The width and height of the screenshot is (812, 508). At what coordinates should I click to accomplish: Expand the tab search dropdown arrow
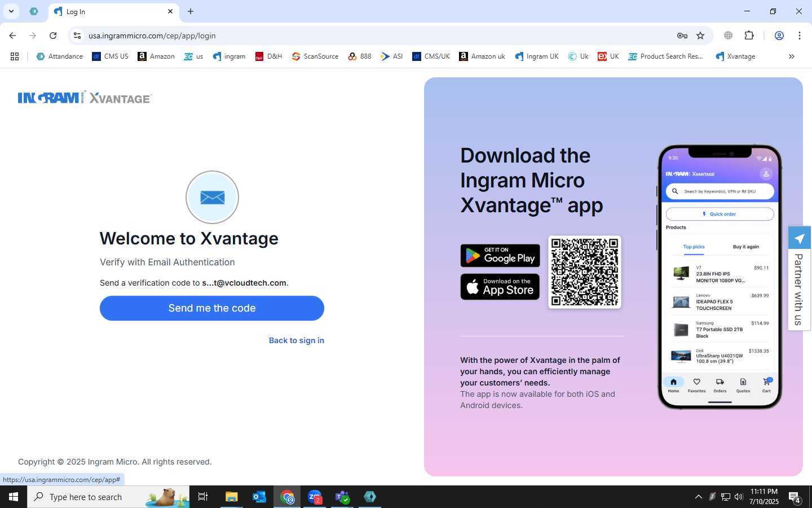pos(11,11)
